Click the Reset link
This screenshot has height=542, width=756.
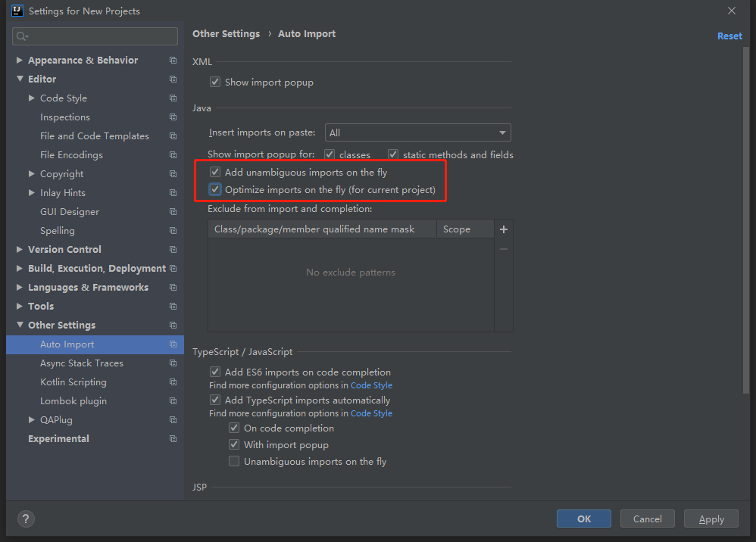click(729, 36)
